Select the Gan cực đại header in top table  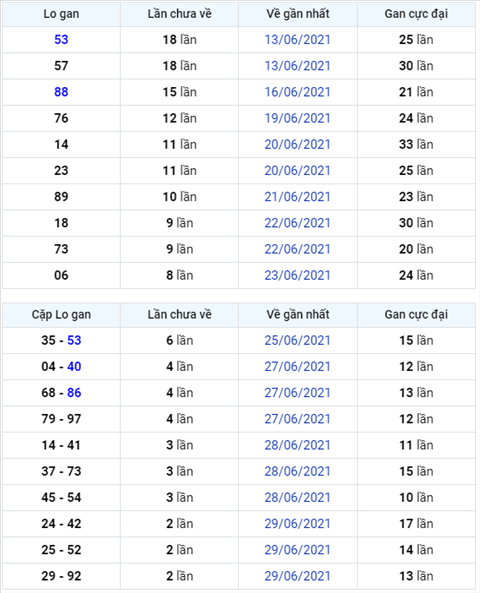tap(416, 14)
